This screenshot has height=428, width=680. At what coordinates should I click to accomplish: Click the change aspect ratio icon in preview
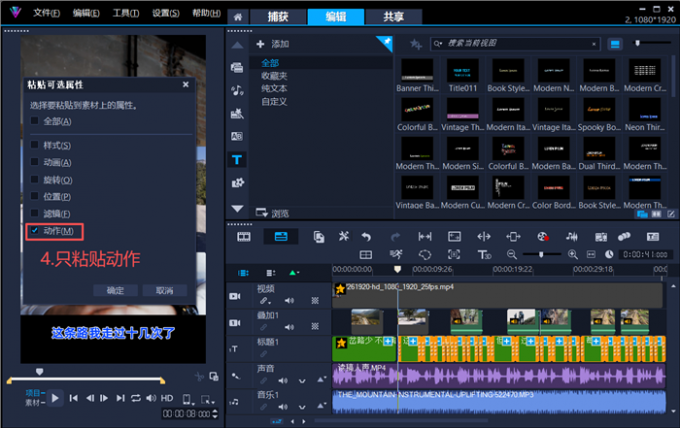(187, 399)
